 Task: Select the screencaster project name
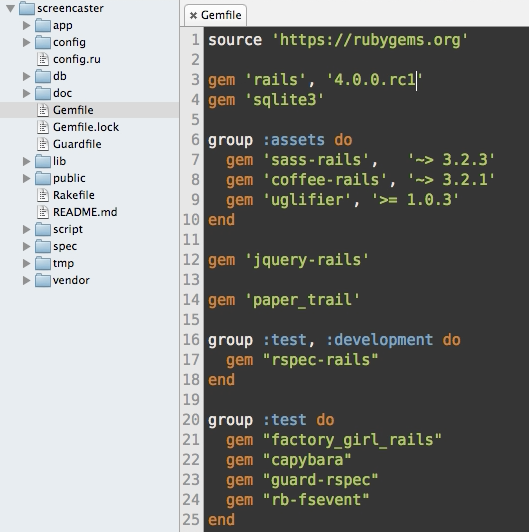tap(70, 8)
